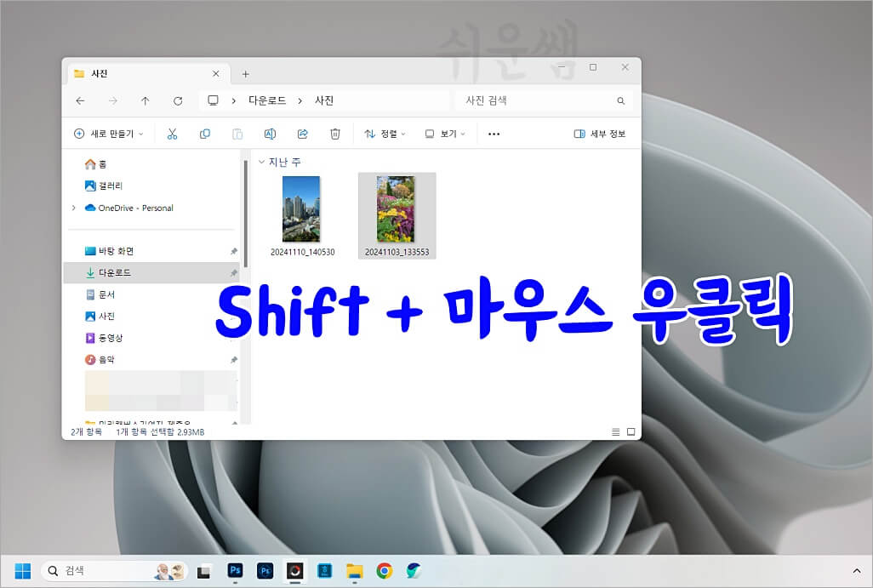Open the Windows Start menu
The width and height of the screenshot is (873, 588).
click(23, 571)
